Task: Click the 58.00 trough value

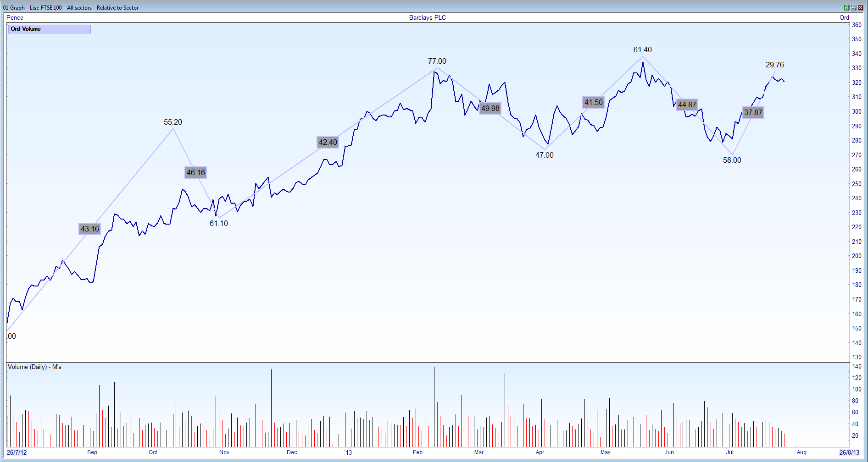Action: (x=732, y=160)
